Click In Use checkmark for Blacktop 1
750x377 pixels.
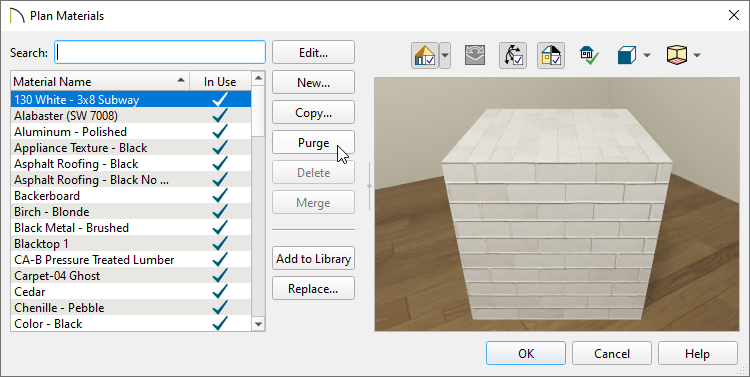click(x=220, y=243)
